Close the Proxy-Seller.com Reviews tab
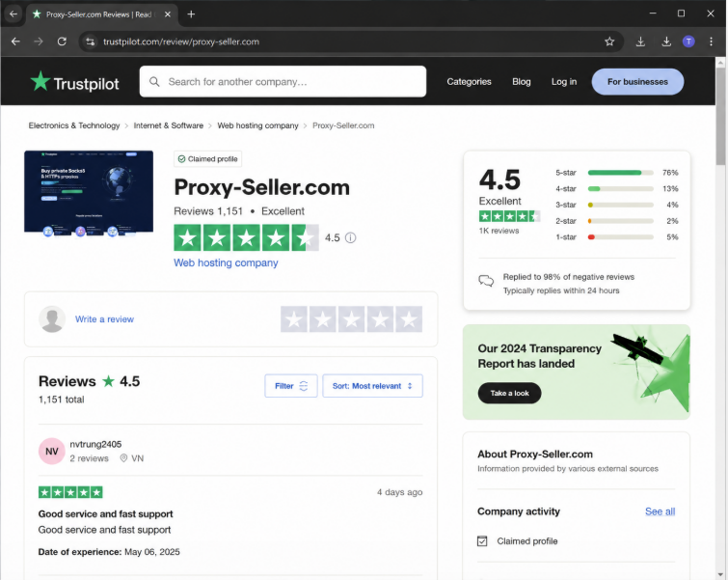 (x=168, y=14)
